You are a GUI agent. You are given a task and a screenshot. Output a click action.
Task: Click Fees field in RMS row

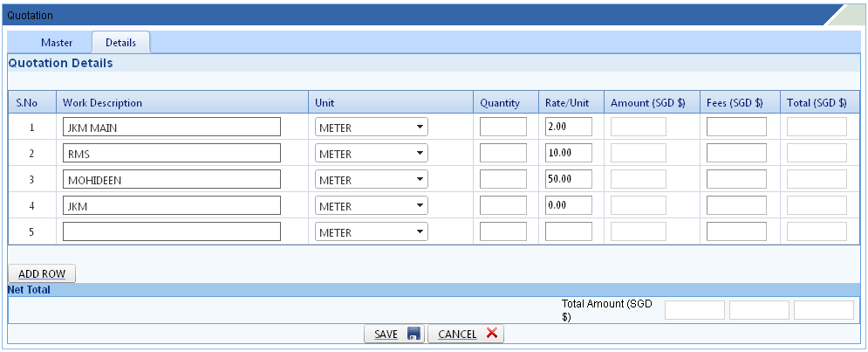(x=737, y=153)
